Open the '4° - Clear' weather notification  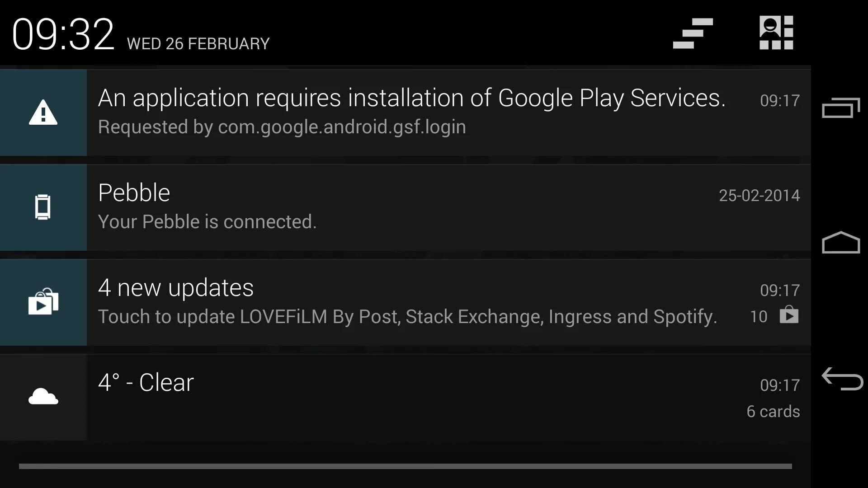(x=146, y=383)
